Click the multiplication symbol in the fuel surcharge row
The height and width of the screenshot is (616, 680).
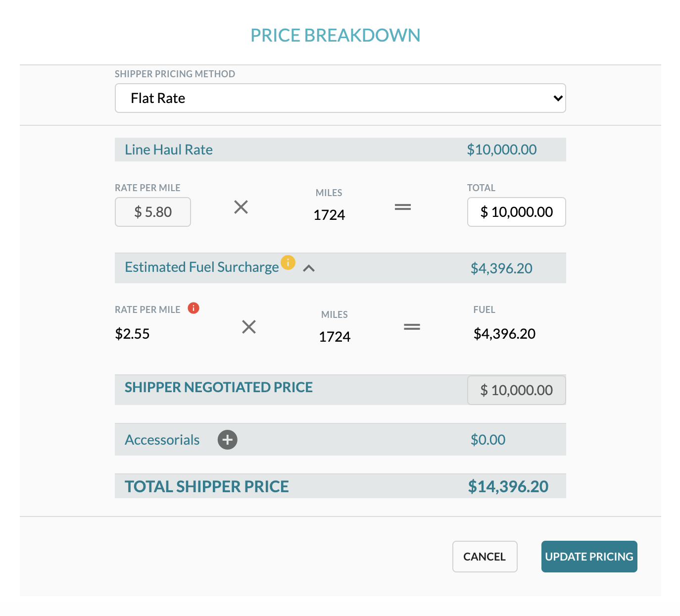[x=248, y=327]
